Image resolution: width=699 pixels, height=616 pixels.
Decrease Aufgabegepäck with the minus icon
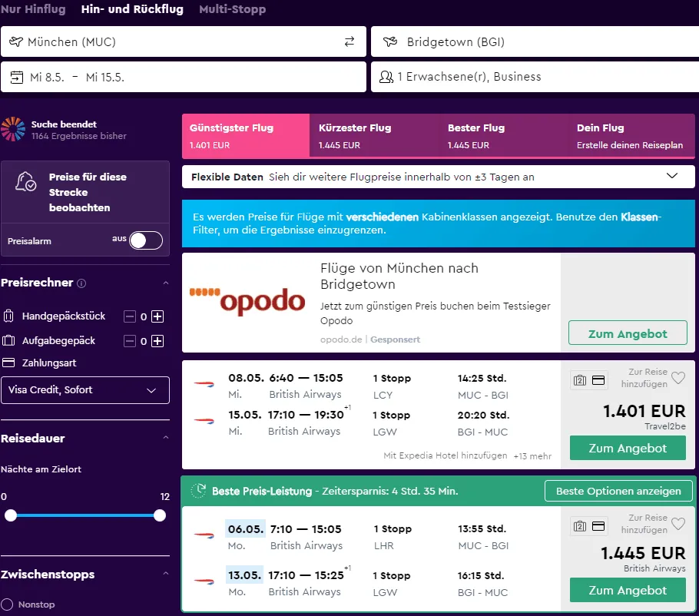[x=130, y=341]
